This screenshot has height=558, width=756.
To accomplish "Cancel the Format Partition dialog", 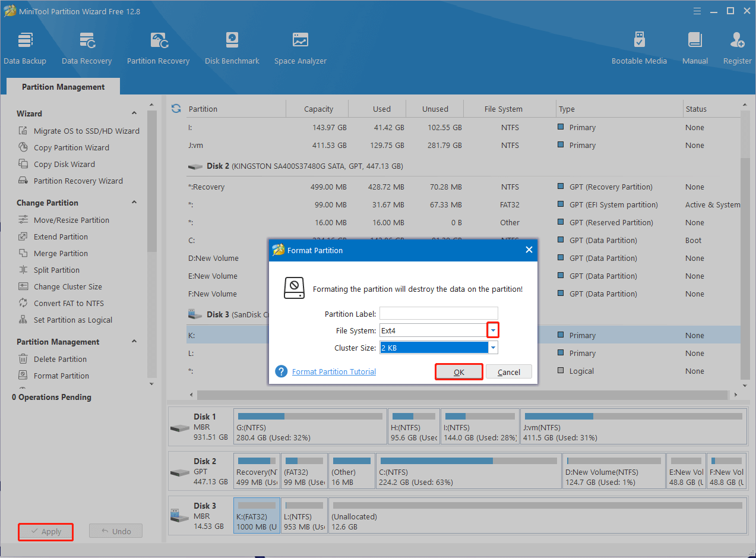I will tap(509, 372).
